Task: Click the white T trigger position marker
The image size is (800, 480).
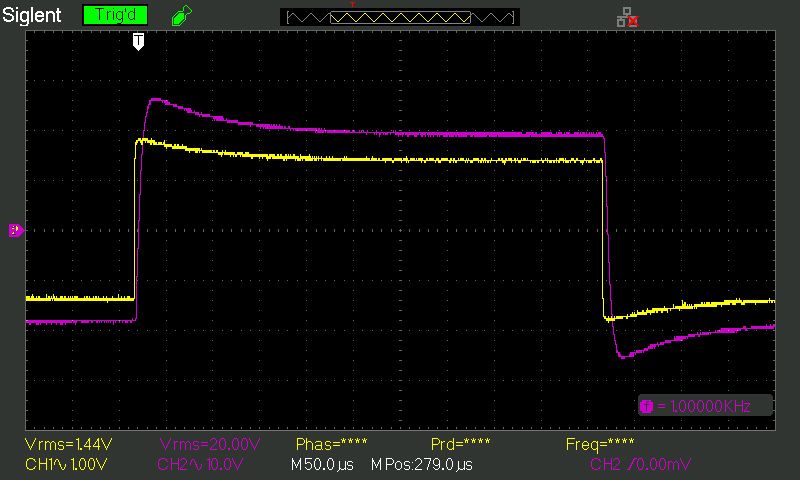Action: [x=138, y=42]
